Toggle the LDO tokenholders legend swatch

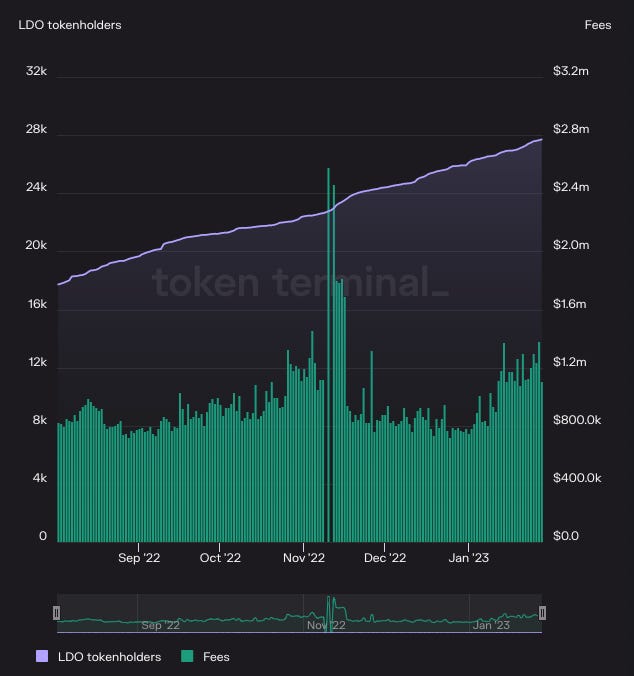click(x=42, y=656)
